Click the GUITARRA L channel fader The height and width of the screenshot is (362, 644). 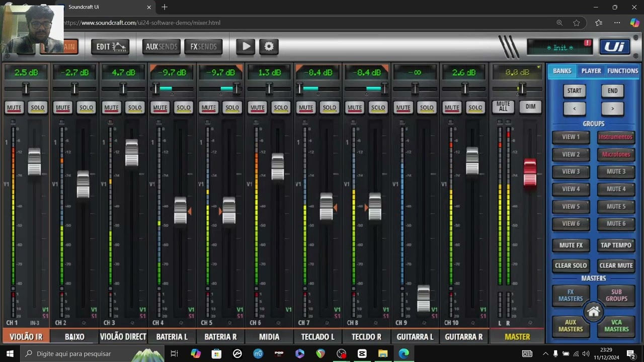point(424,299)
